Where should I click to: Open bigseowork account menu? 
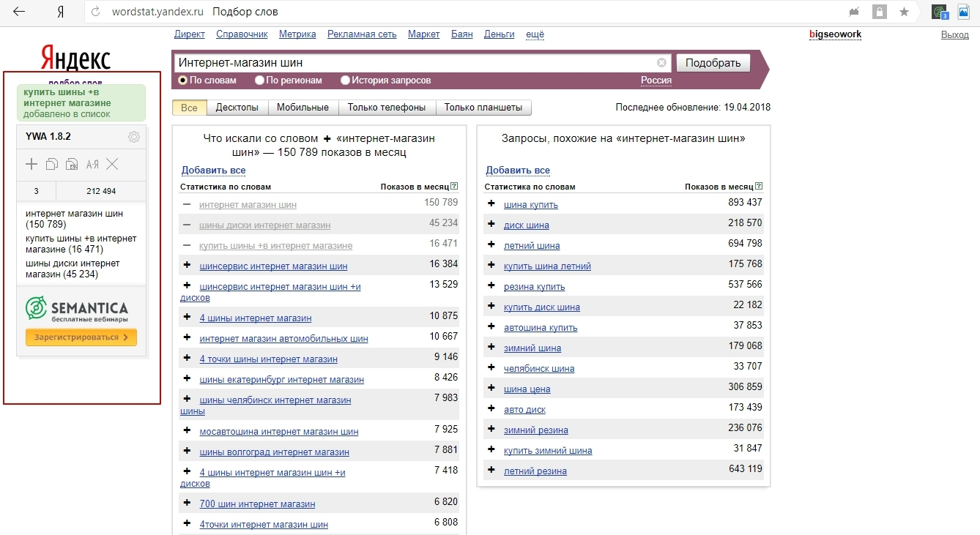pos(835,34)
